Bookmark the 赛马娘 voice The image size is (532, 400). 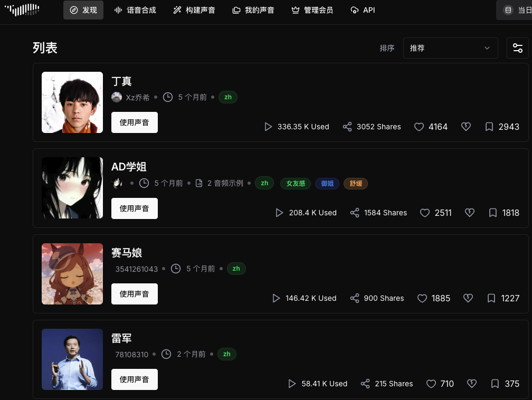point(491,298)
